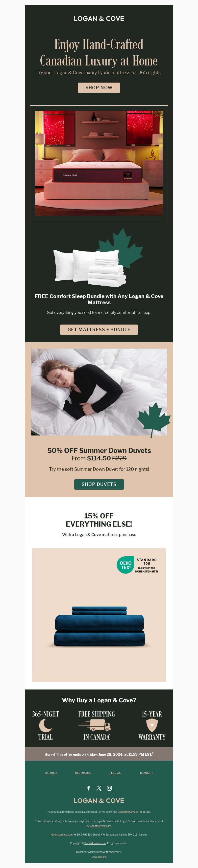Click the blue sheet set product image
Screen dimensions: 198x868
click(x=99, y=615)
